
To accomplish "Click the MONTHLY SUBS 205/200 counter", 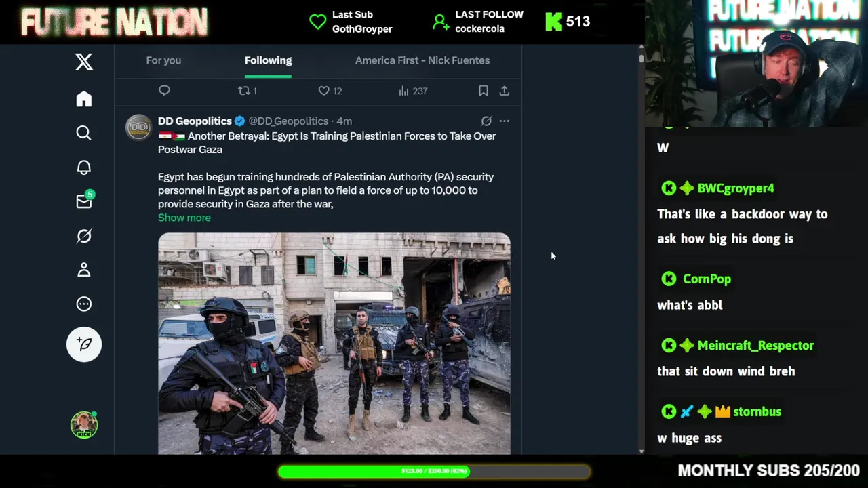I will [x=768, y=470].
